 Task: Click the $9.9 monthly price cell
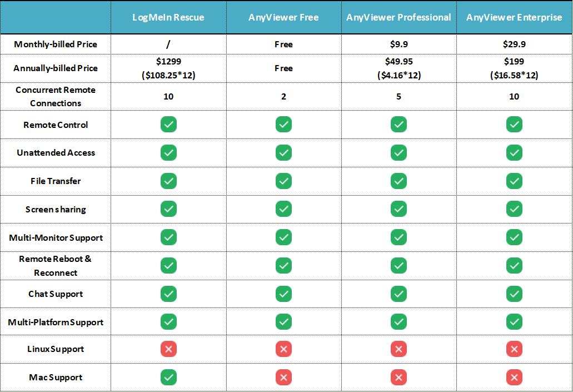point(398,44)
